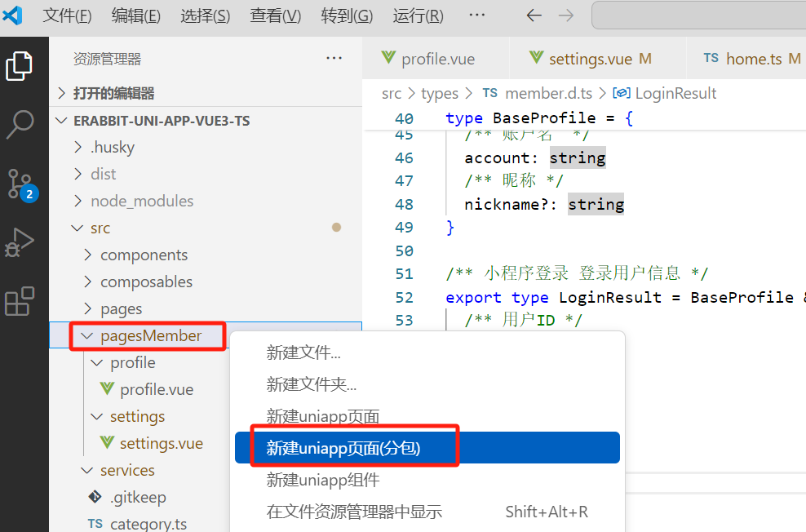Click the src breadcrumb segment

tap(392, 93)
